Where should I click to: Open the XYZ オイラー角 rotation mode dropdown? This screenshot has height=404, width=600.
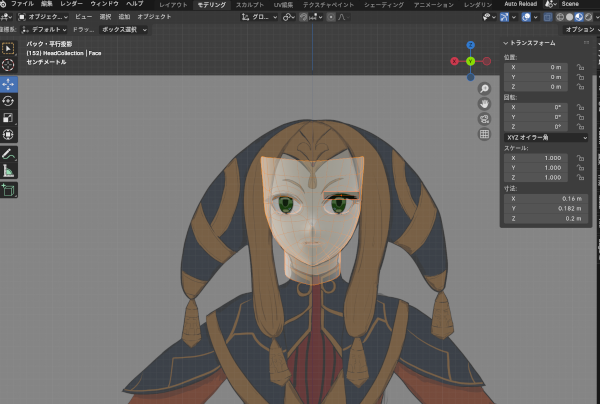point(546,137)
